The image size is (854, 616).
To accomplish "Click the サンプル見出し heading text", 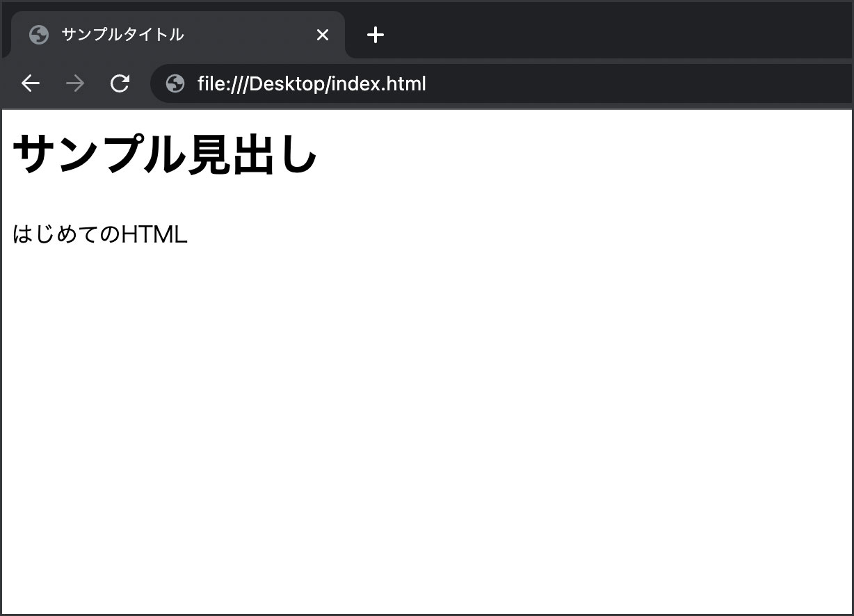I will click(166, 154).
